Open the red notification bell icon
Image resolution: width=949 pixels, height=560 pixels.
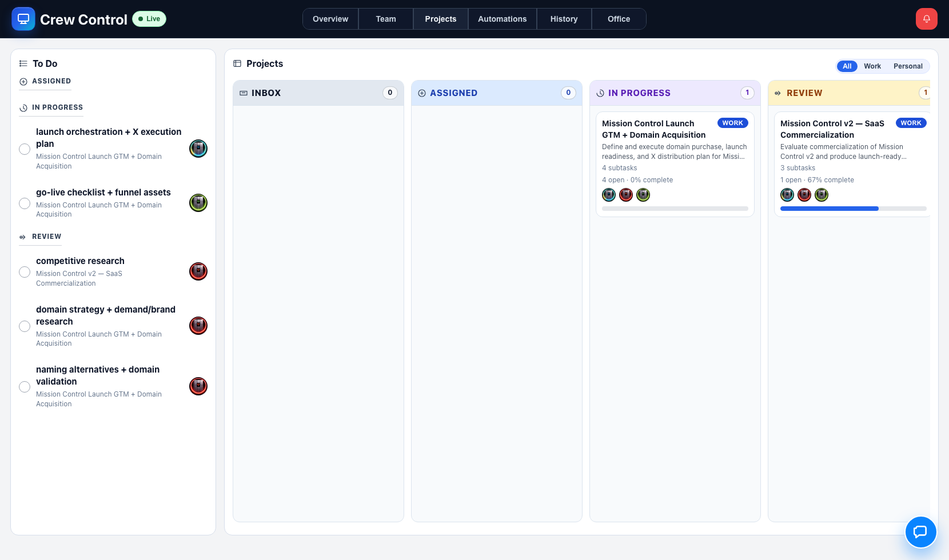pyautogui.click(x=926, y=18)
